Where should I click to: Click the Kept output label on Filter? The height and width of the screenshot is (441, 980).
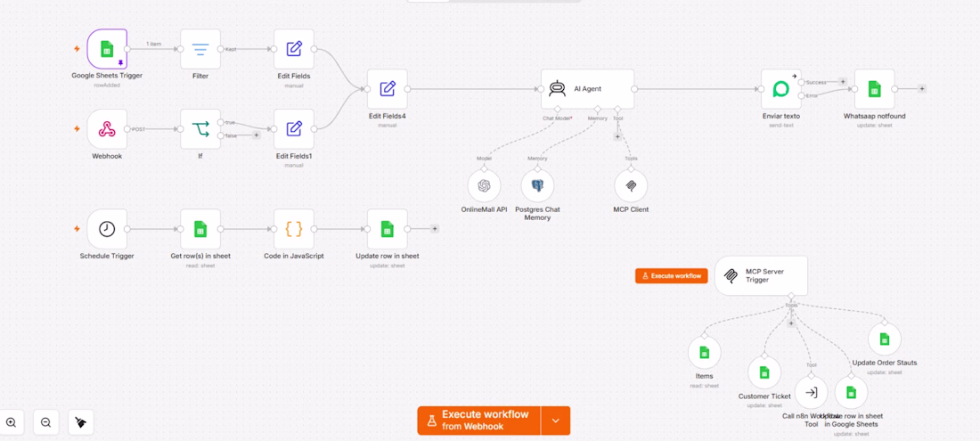pos(231,49)
